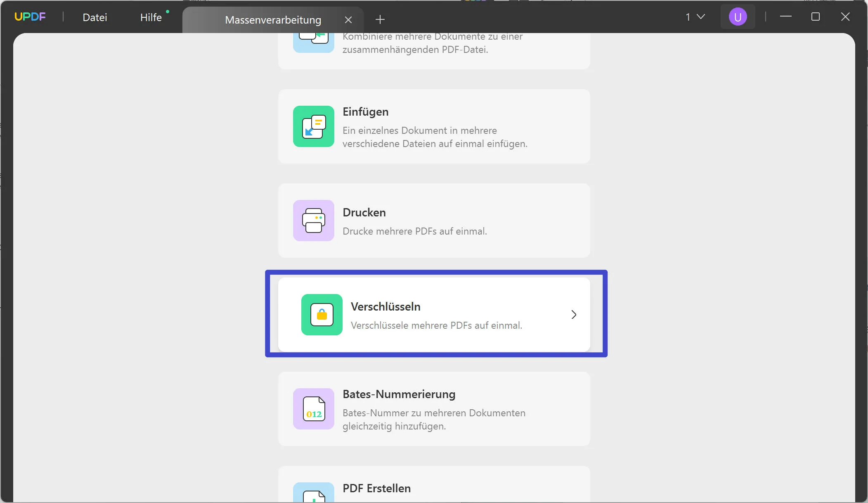Click the Drucken card description text
The image size is (868, 503).
coord(414,231)
